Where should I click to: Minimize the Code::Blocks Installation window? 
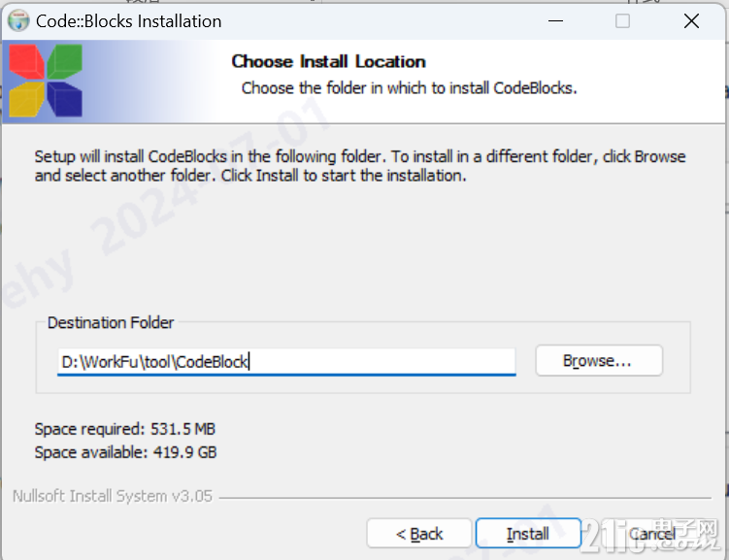[x=555, y=21]
